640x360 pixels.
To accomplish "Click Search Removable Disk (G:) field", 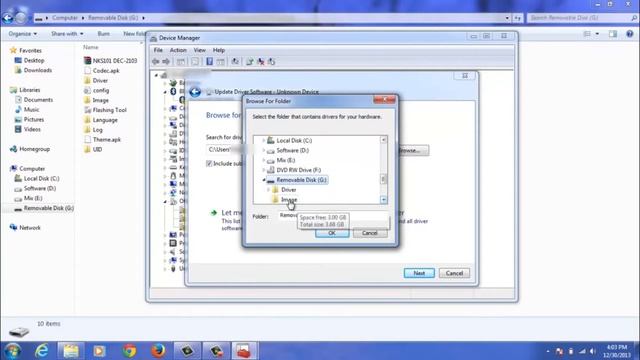I will [x=582, y=18].
